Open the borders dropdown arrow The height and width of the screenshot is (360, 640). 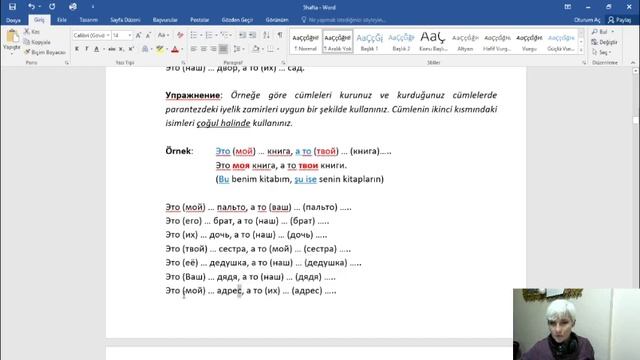pos(278,49)
